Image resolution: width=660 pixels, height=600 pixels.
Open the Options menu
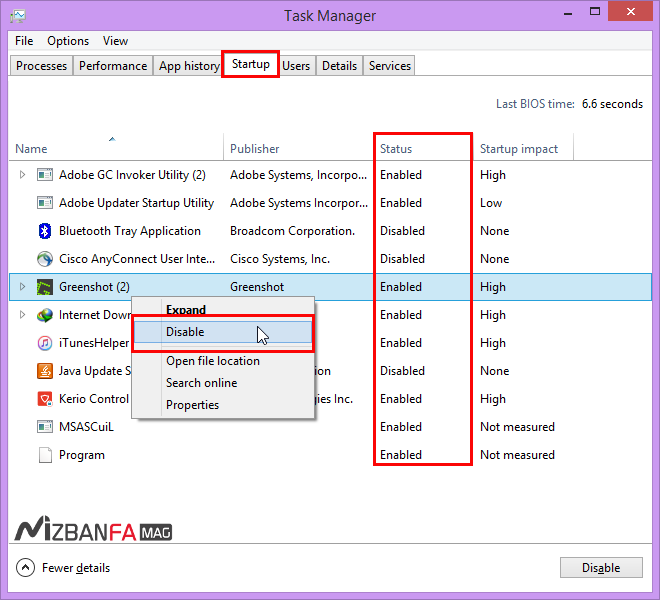pyautogui.click(x=68, y=41)
